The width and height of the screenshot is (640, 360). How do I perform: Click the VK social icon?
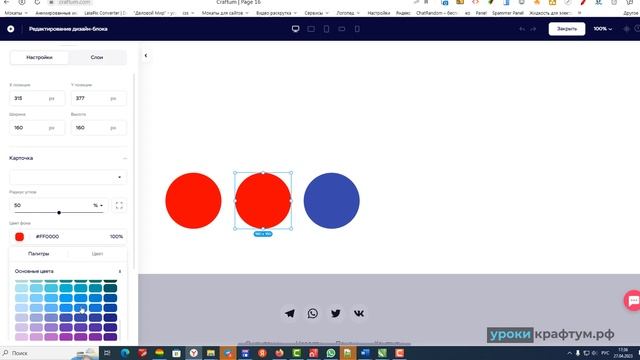pos(359,313)
